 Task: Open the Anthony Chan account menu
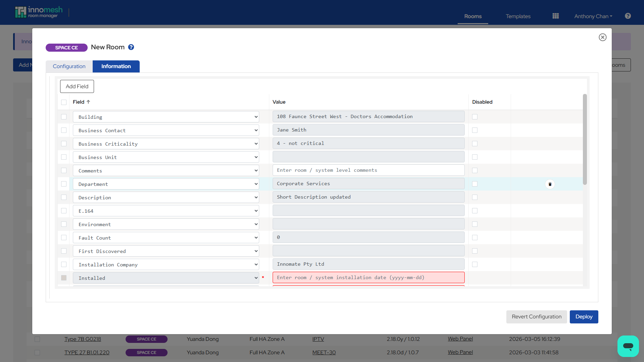pos(593,16)
